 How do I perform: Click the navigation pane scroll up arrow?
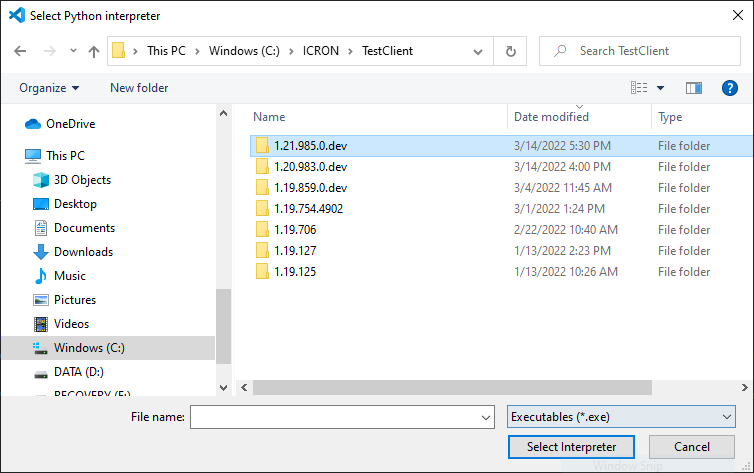tap(224, 113)
